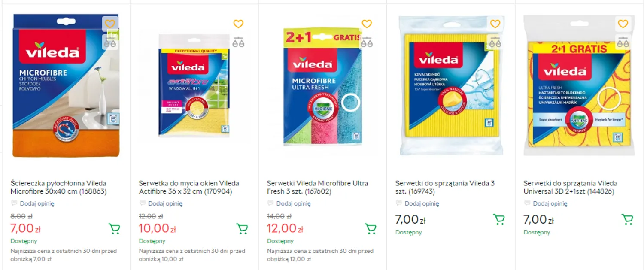This screenshot has width=644, height=270.
Task: Toggle wishlist heart for Actifibre window cloth
Action: [238, 24]
